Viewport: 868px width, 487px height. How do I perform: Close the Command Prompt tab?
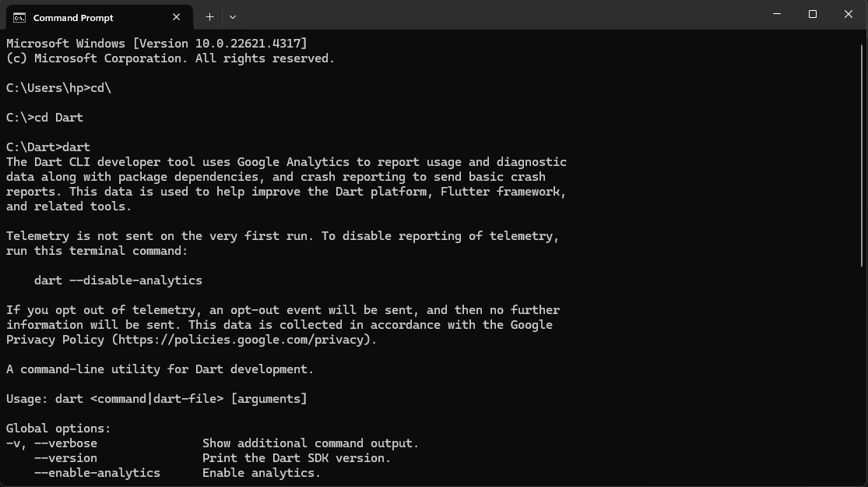pyautogui.click(x=177, y=17)
